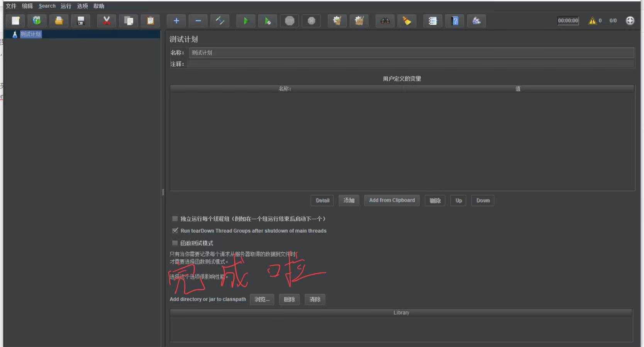The height and width of the screenshot is (347, 644).
Task: Open Help with question mark icon
Action: 455,21
